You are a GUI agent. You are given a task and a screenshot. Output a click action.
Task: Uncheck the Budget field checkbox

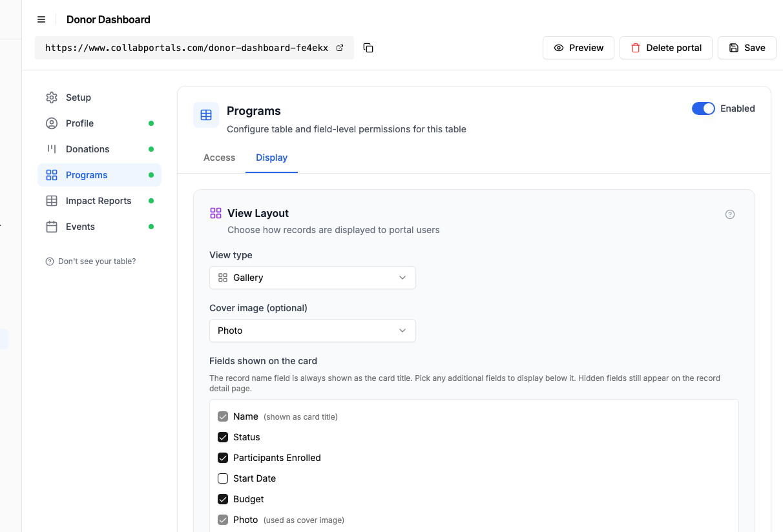pyautogui.click(x=223, y=499)
